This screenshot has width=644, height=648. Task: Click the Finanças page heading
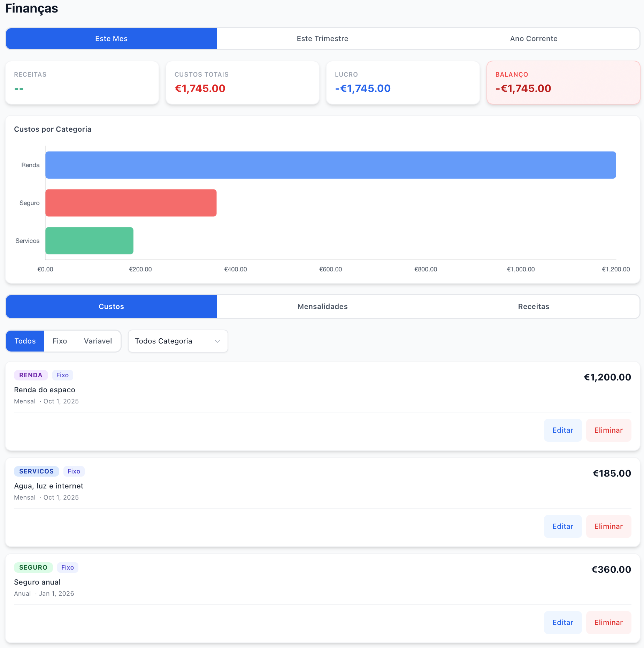point(32,8)
